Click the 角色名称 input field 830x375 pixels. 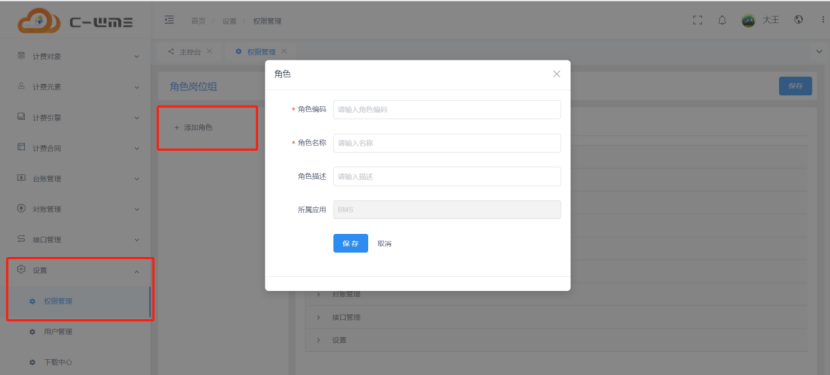(447, 143)
